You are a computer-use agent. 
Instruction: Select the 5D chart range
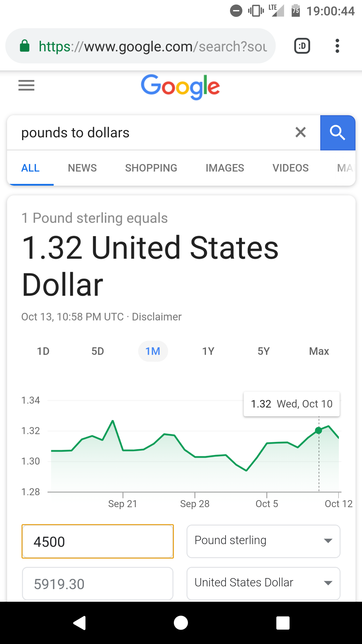[x=98, y=351]
